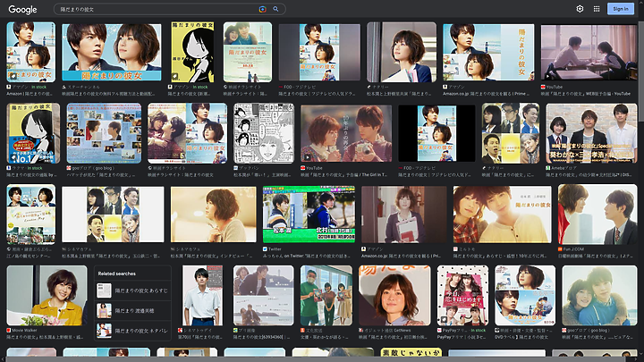Viewport: 644px width, 362px height.
Task: Click the 'Movie Walker' source label
Action: [21, 330]
